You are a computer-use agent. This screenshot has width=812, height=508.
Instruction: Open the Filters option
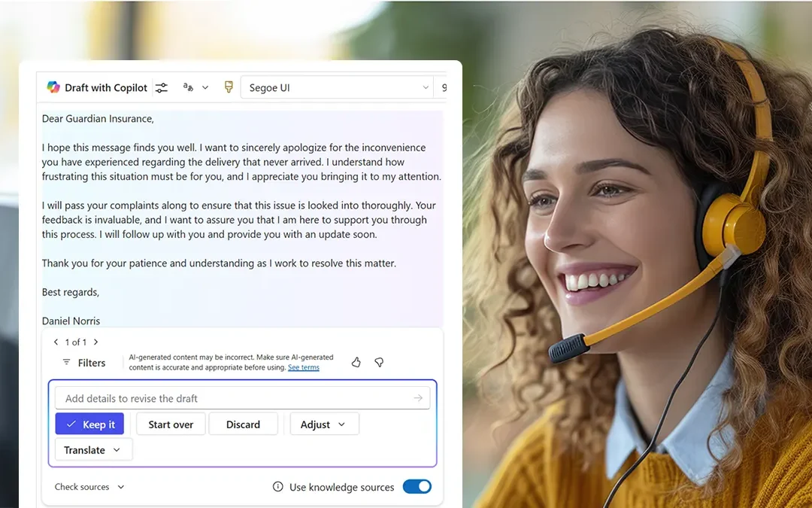pyautogui.click(x=84, y=363)
